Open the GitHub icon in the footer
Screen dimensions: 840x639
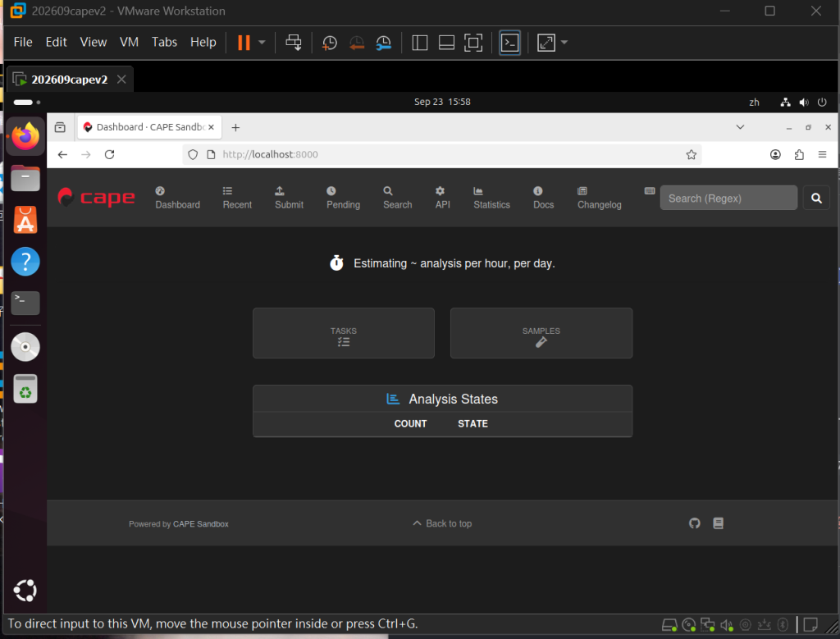pos(694,523)
